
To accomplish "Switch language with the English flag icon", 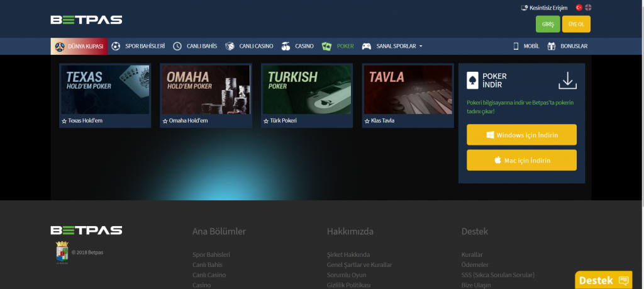I will click(x=588, y=8).
